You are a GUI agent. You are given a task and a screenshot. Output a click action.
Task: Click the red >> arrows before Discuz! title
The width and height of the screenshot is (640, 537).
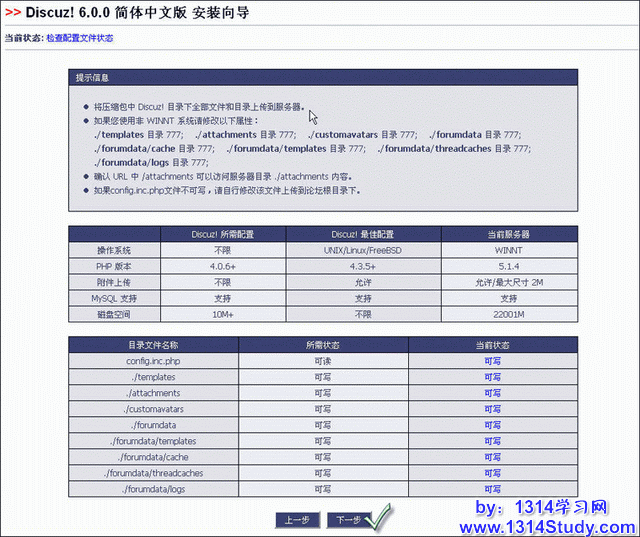13,13
